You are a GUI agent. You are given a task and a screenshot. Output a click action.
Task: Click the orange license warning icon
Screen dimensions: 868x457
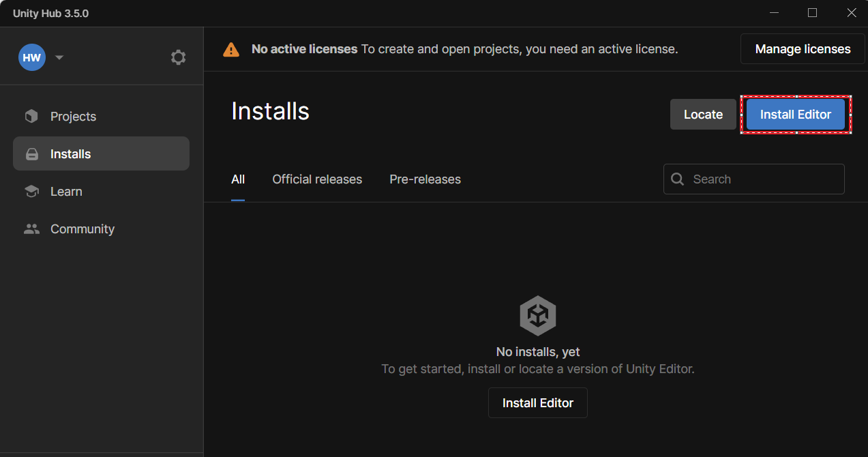[x=231, y=49]
